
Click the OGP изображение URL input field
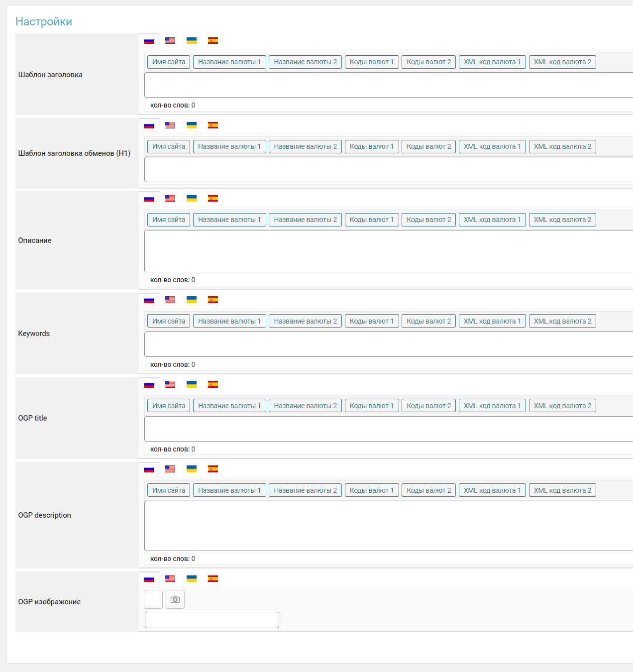pos(212,620)
